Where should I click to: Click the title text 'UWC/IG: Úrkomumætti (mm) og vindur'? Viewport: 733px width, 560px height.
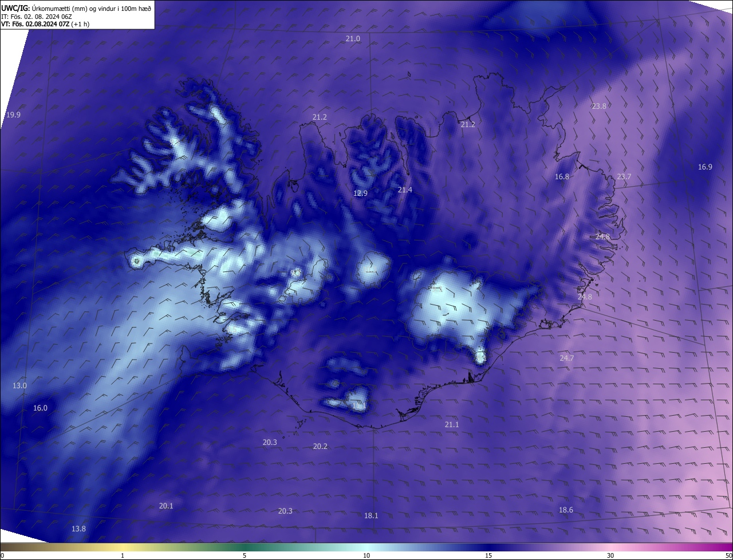click(76, 8)
